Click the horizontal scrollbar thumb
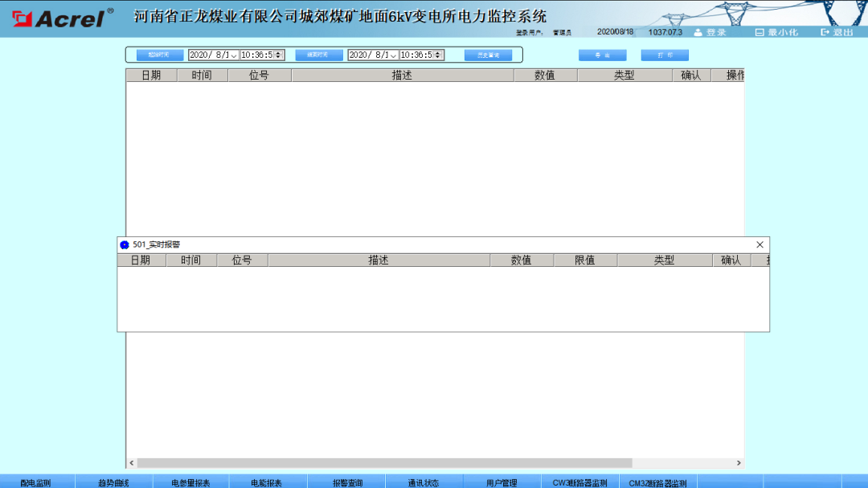Image resolution: width=868 pixels, height=488 pixels. [385, 462]
